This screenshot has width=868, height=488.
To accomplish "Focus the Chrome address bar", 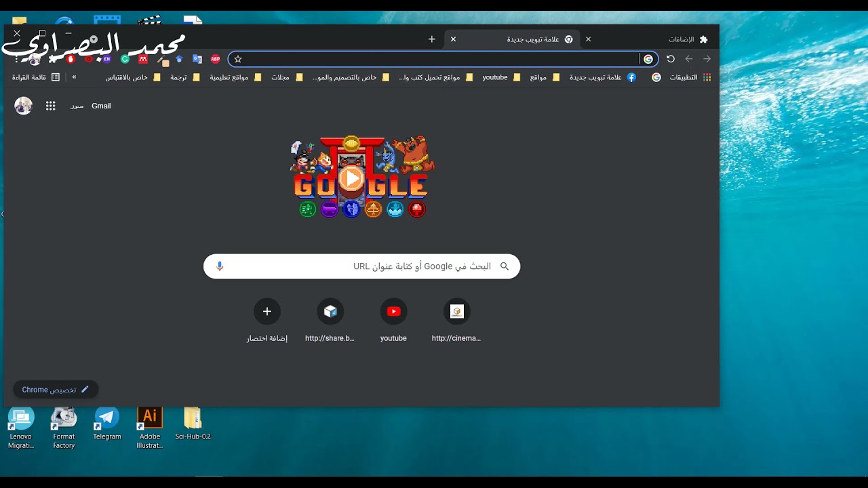I will [443, 59].
